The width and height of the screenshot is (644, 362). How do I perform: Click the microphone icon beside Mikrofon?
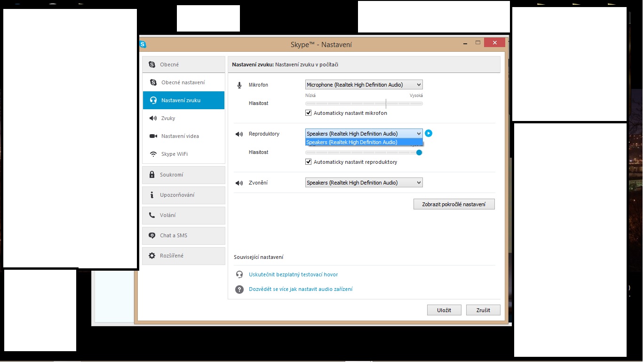click(x=239, y=85)
